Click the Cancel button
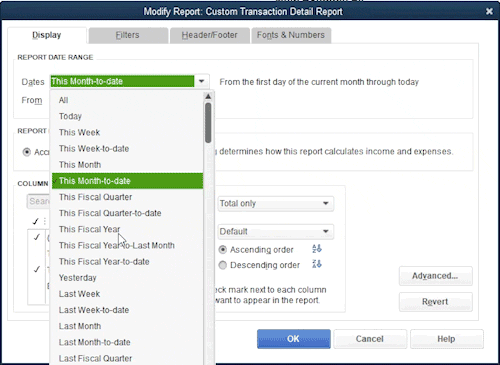Viewport: 500px width, 365px height. coord(370,339)
